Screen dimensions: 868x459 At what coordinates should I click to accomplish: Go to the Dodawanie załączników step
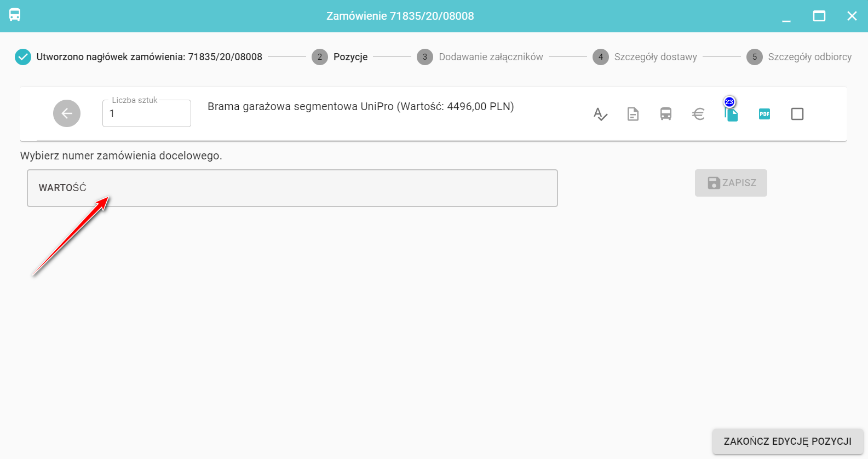(x=480, y=57)
